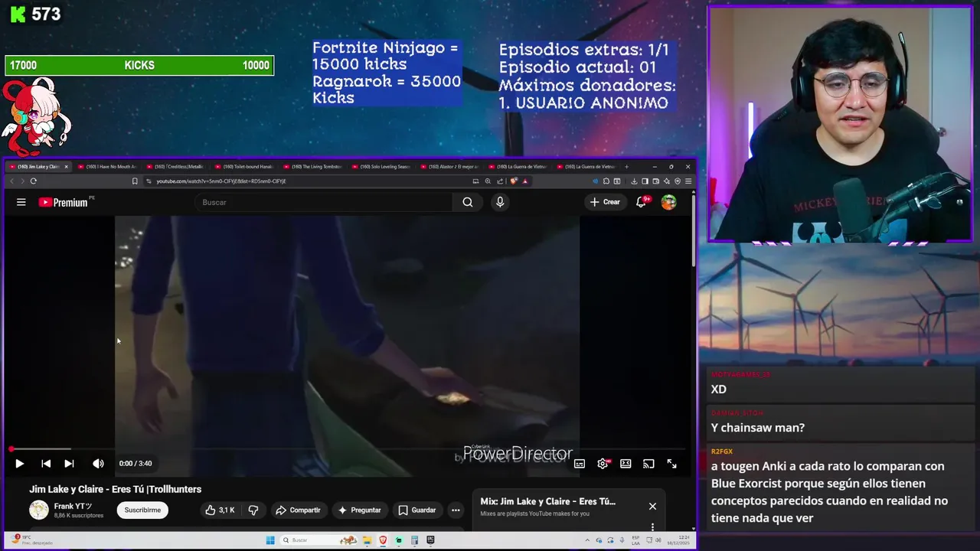The height and width of the screenshot is (551, 980).
Task: Click the share icon in address bar
Action: (x=500, y=181)
